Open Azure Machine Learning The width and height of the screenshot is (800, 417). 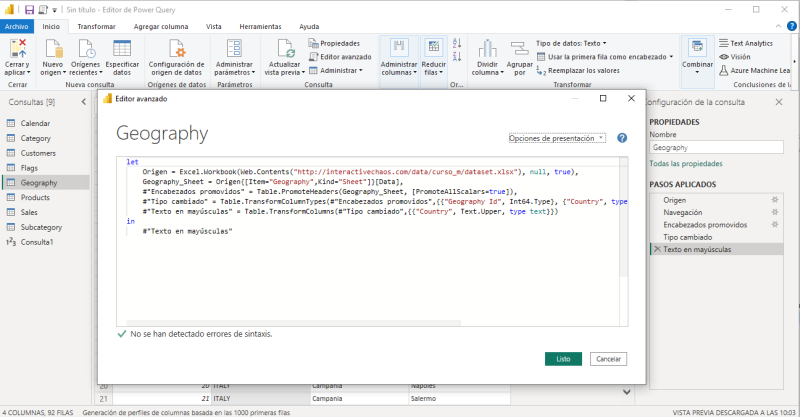[x=755, y=70]
